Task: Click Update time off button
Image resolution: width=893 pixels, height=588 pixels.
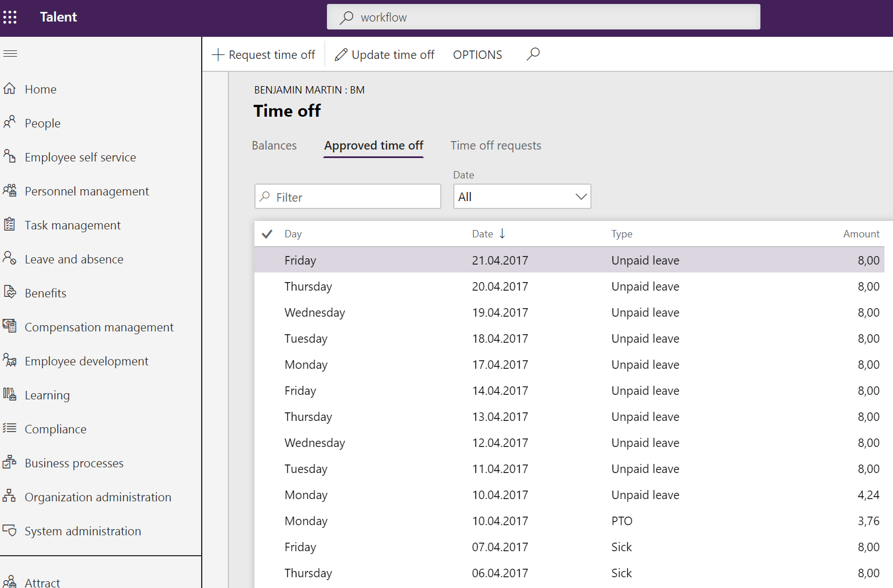Action: 385,55
